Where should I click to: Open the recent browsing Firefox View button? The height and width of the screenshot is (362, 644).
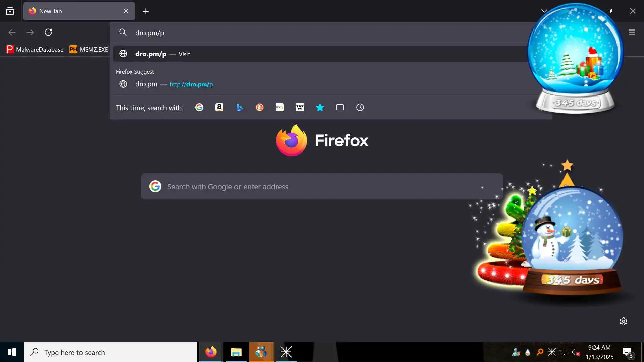(x=10, y=11)
